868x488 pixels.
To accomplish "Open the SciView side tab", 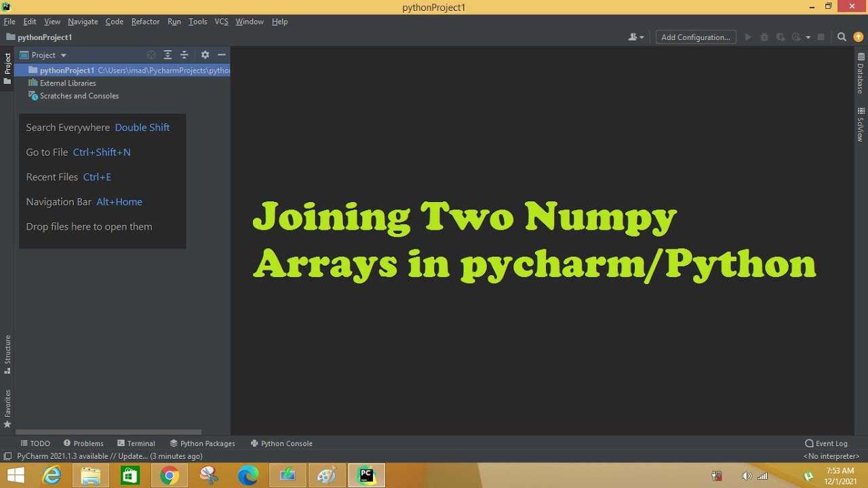I will click(861, 125).
